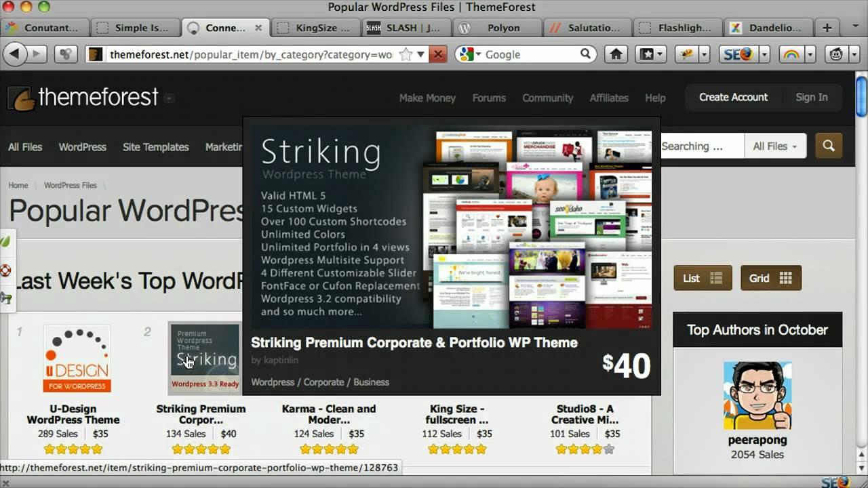Close the active Conne... tab
The width and height of the screenshot is (868, 488).
coord(258,28)
